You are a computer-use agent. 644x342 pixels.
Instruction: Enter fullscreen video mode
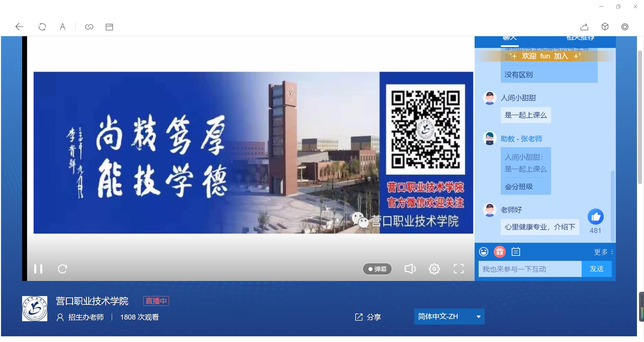tap(459, 269)
